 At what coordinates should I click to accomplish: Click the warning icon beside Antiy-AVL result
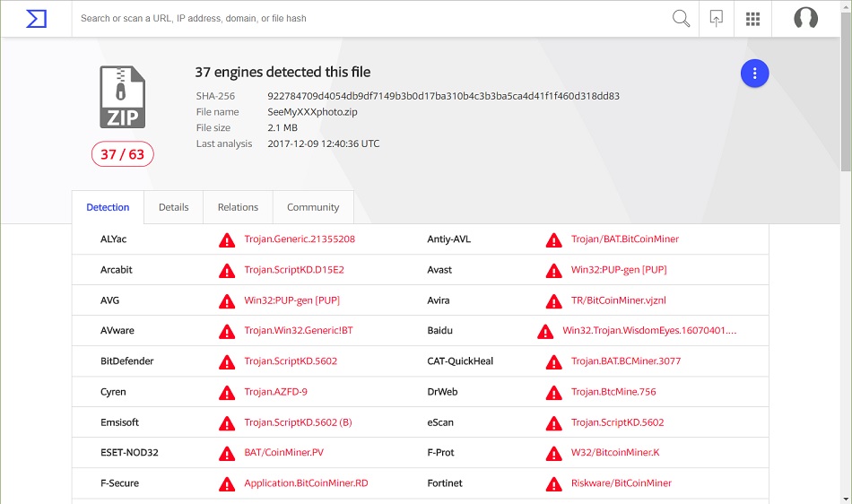553,240
